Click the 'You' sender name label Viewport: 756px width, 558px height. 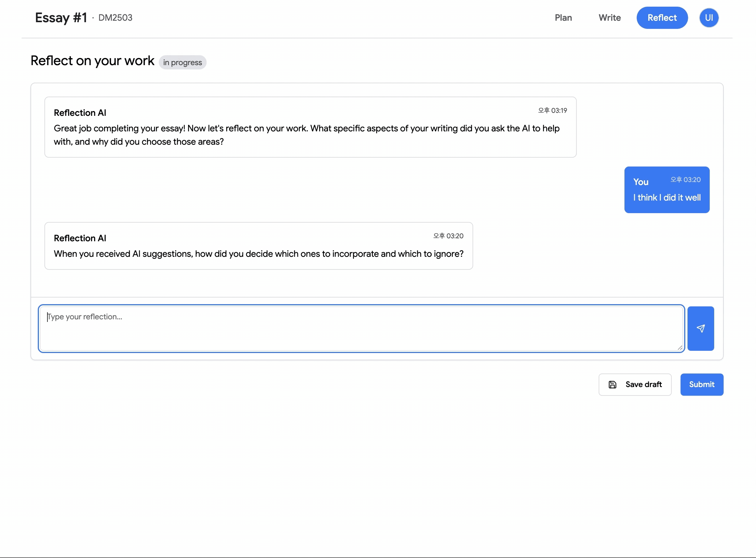641,182
